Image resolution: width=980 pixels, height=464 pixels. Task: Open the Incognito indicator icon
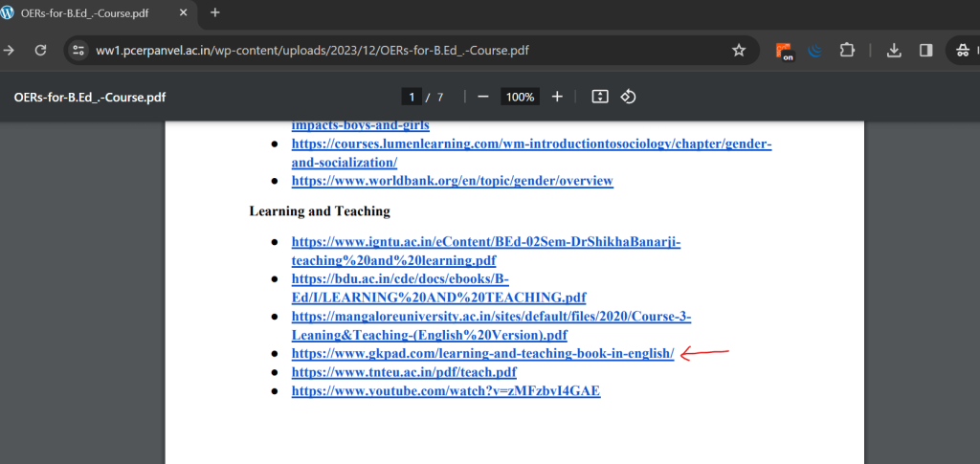[x=965, y=51]
